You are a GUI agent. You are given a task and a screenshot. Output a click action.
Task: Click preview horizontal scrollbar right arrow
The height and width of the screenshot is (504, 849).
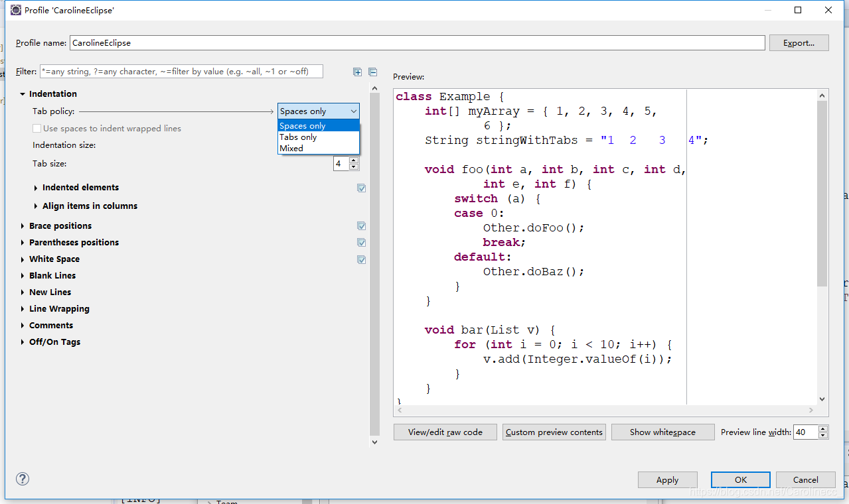point(811,410)
